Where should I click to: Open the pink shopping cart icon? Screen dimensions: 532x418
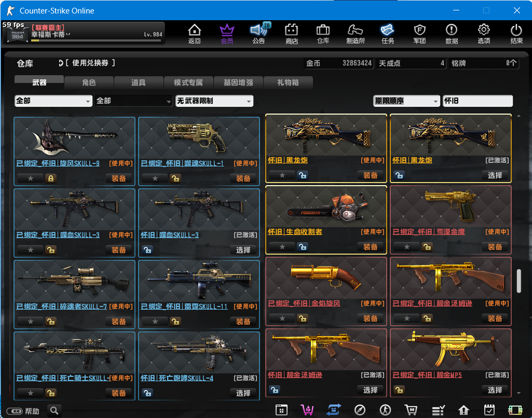point(307,410)
